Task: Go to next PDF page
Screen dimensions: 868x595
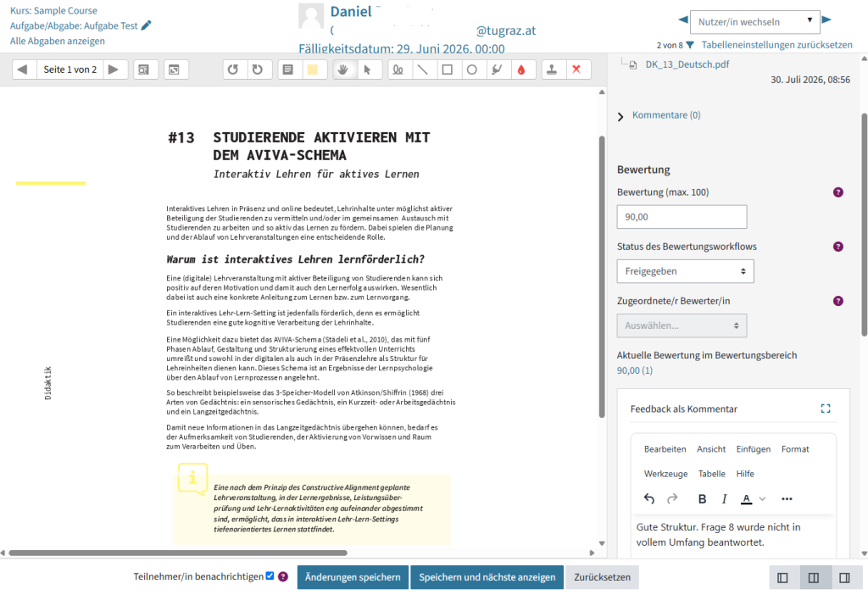Action: [114, 70]
